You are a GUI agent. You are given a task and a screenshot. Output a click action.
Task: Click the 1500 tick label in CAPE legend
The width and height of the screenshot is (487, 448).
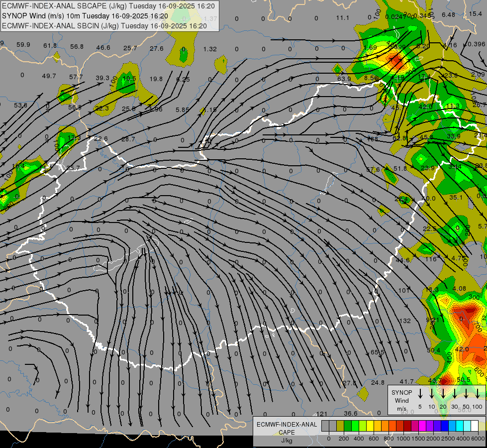coord(418,439)
